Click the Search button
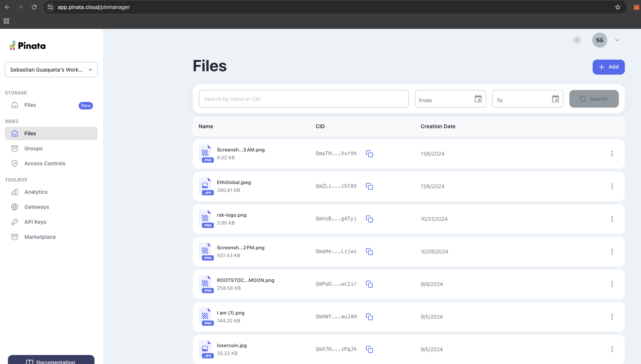Screen dimensions: 641x364 [x=594, y=99]
